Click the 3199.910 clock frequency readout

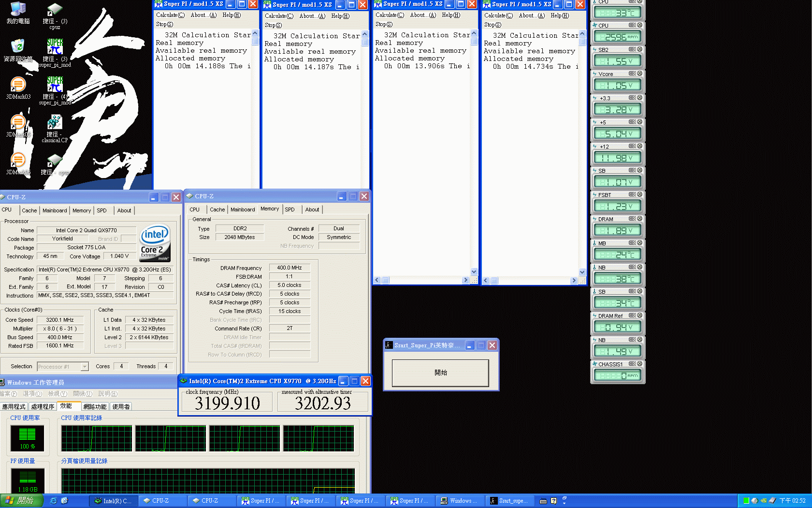click(x=227, y=403)
